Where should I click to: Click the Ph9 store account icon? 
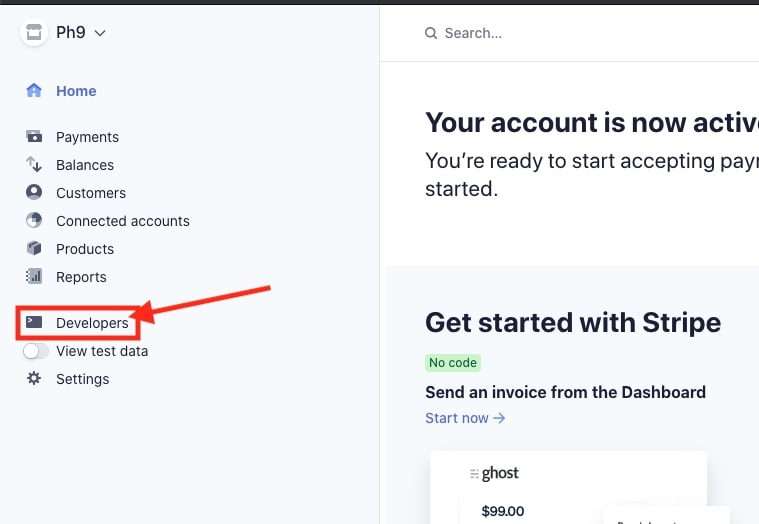[x=34, y=32]
